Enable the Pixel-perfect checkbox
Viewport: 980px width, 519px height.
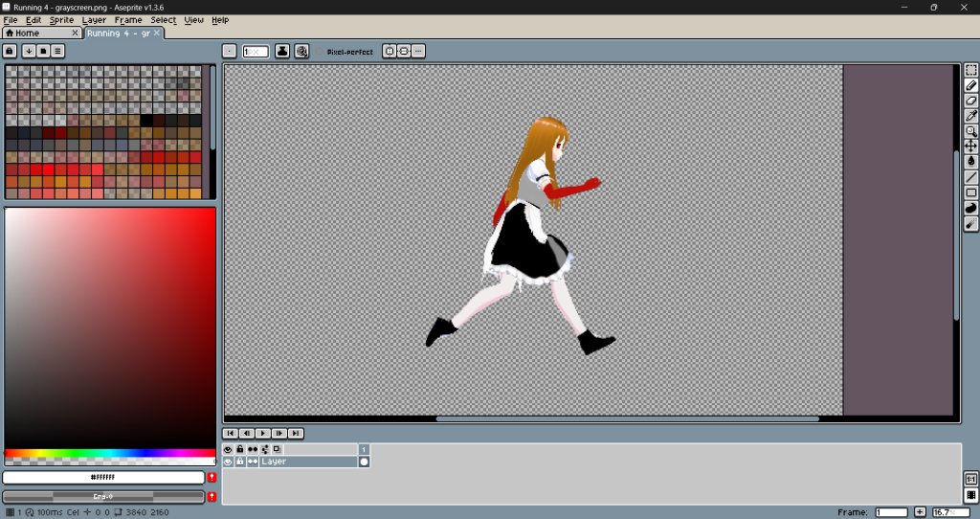321,52
